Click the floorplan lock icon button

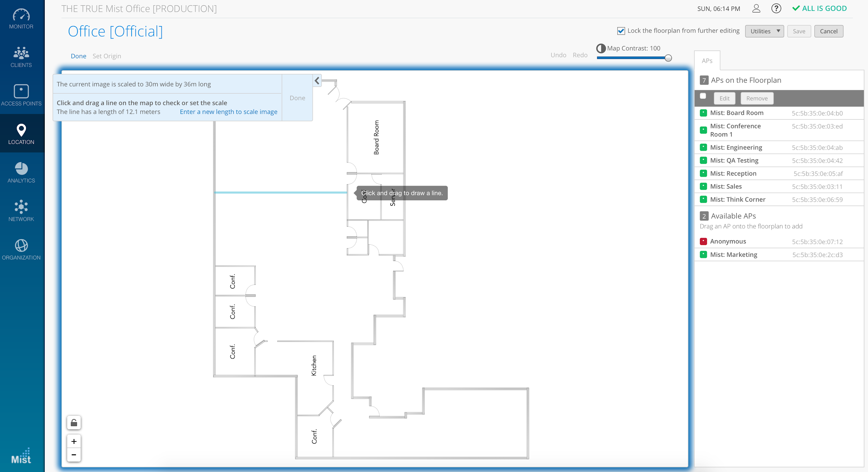click(74, 423)
